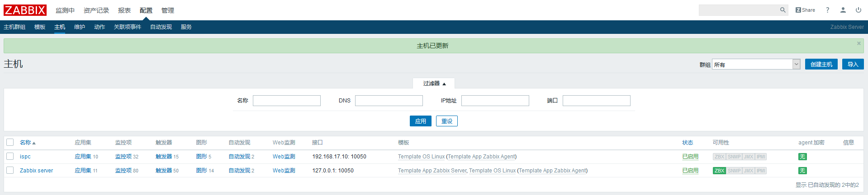This screenshot has width=868, height=195.
Task: Focus the DNS filter field
Action: (389, 101)
